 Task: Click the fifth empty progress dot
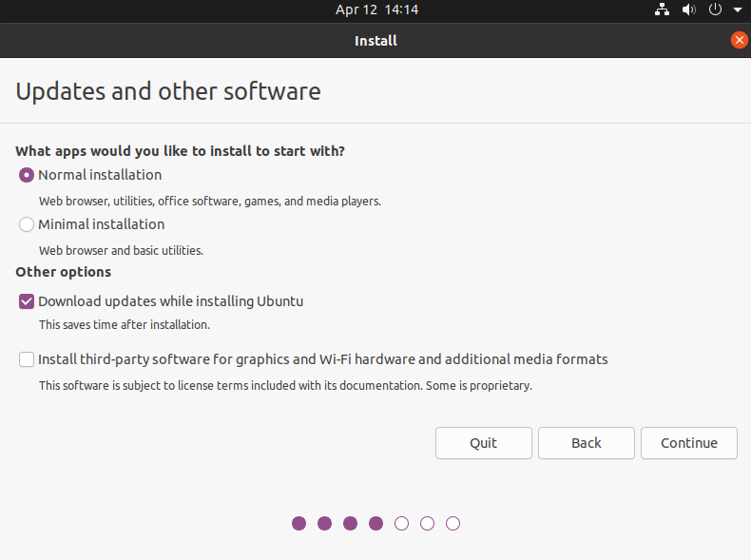click(x=401, y=523)
